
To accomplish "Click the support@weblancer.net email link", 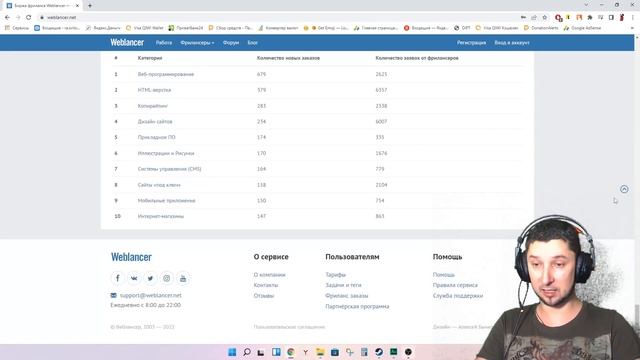I will pos(151,295).
